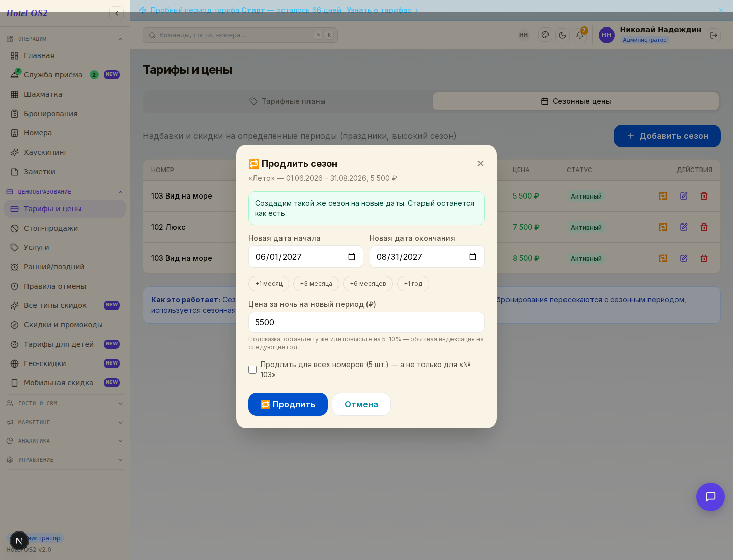
Task: Toggle dark mode moon icon
Action: 562,35
